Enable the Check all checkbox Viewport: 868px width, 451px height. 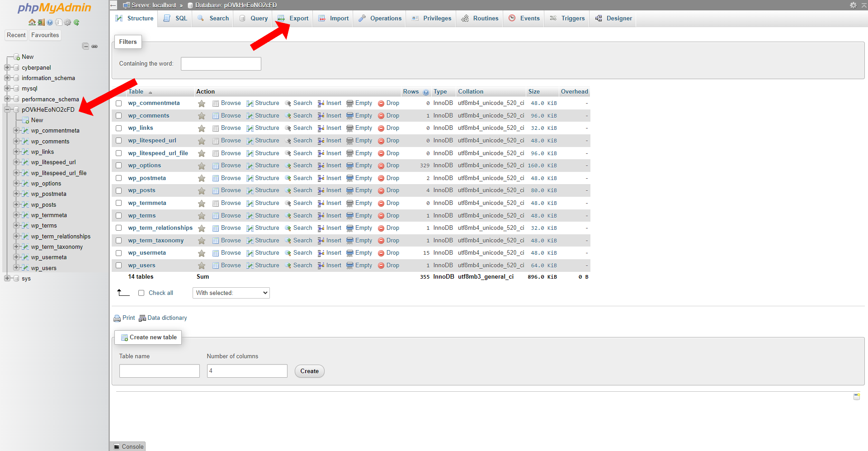(142, 293)
